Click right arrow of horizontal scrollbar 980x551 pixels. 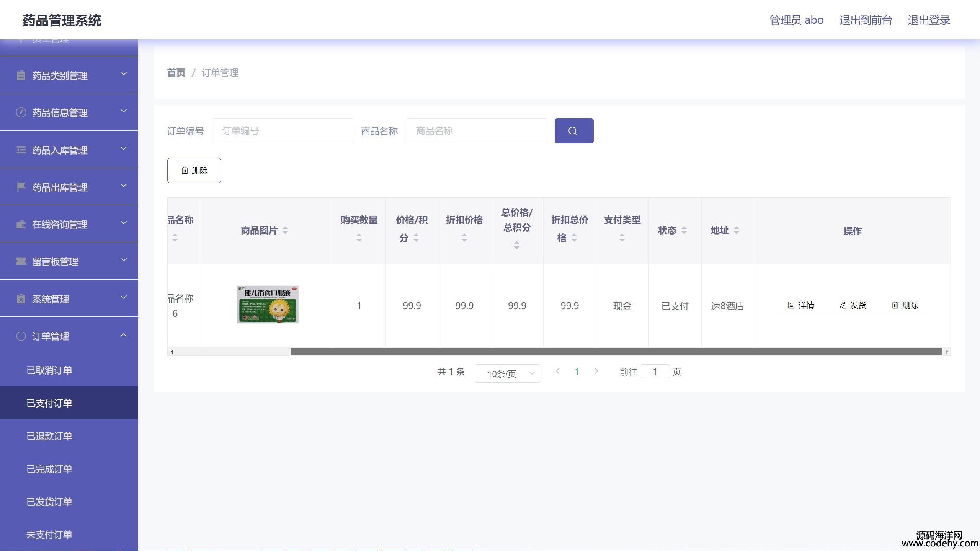pos(947,352)
